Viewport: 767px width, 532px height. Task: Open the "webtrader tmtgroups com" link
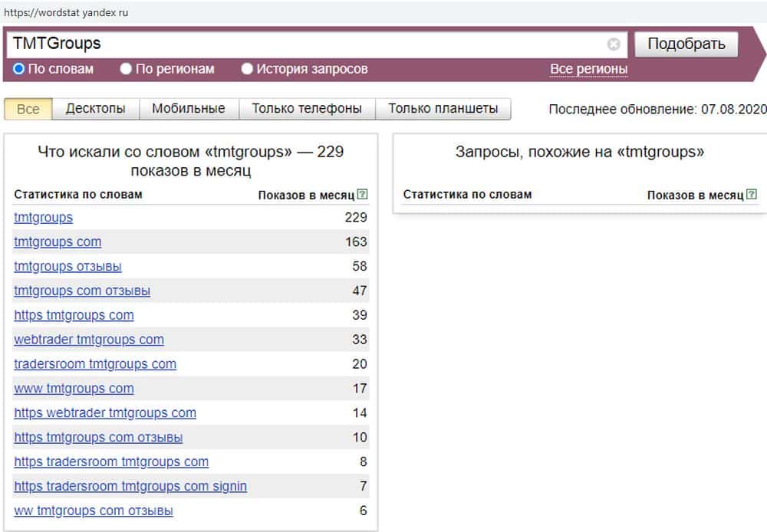click(89, 340)
